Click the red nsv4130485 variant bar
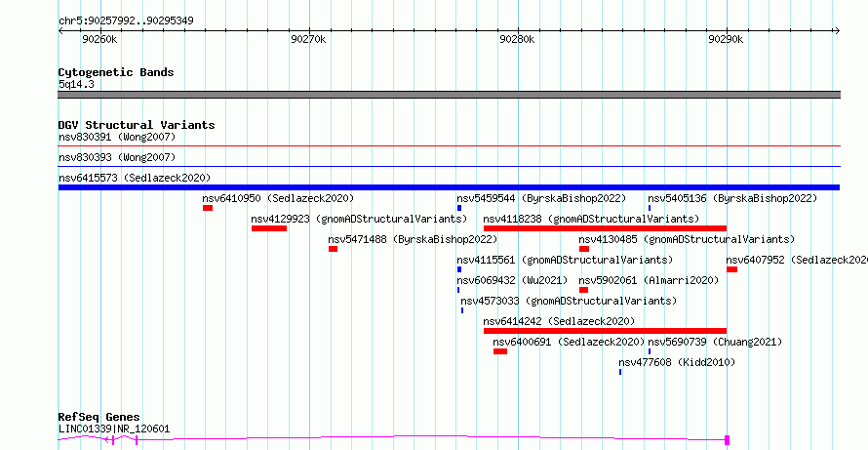868x450 pixels. [x=584, y=249]
